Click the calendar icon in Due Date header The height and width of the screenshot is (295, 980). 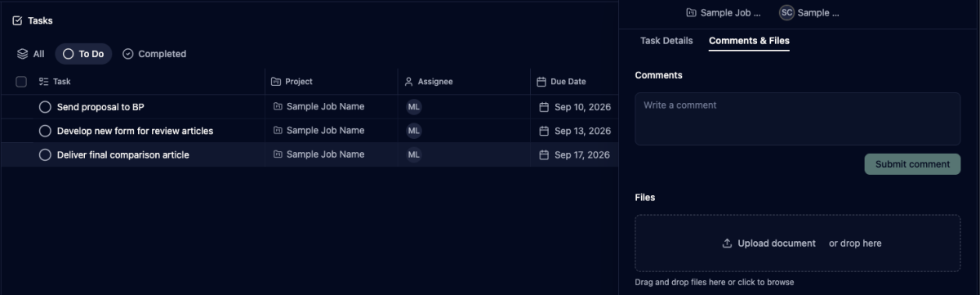541,82
